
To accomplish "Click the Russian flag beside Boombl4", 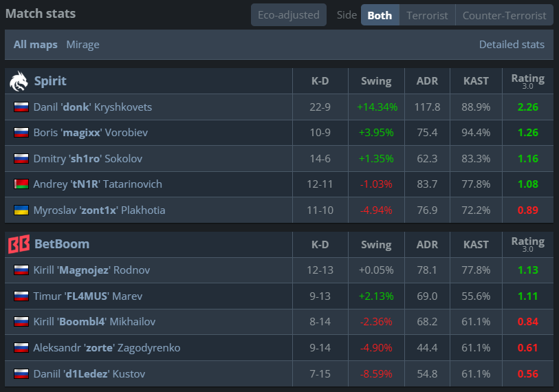I will (x=21, y=322).
